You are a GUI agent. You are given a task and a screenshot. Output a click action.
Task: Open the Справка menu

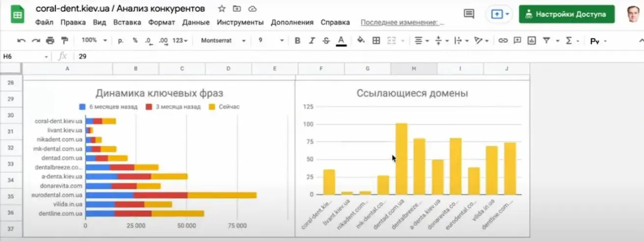(x=335, y=23)
